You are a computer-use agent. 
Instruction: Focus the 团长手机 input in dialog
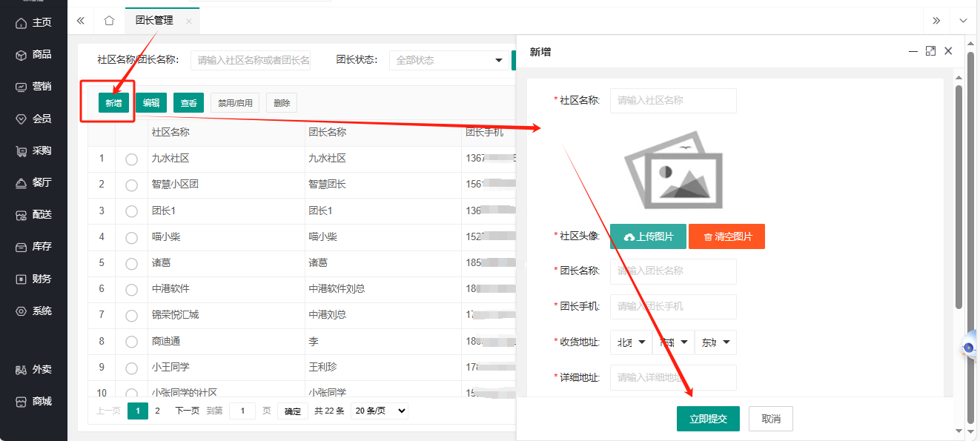[673, 307]
